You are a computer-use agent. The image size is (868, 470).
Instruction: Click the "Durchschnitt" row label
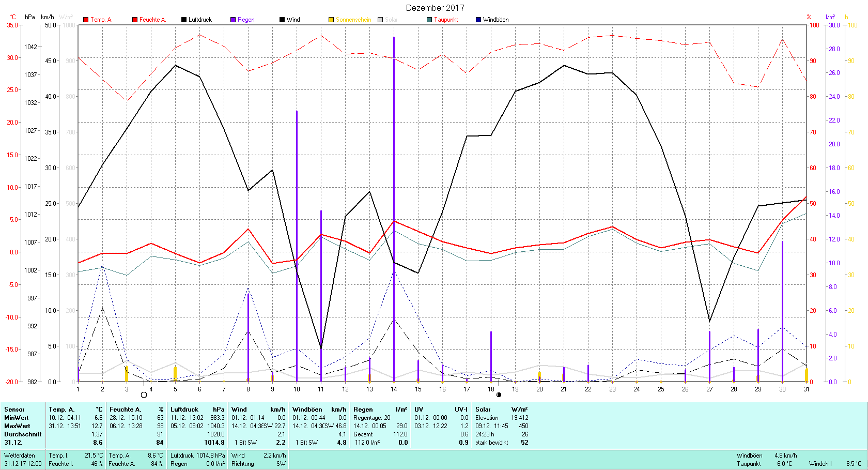click(23, 434)
